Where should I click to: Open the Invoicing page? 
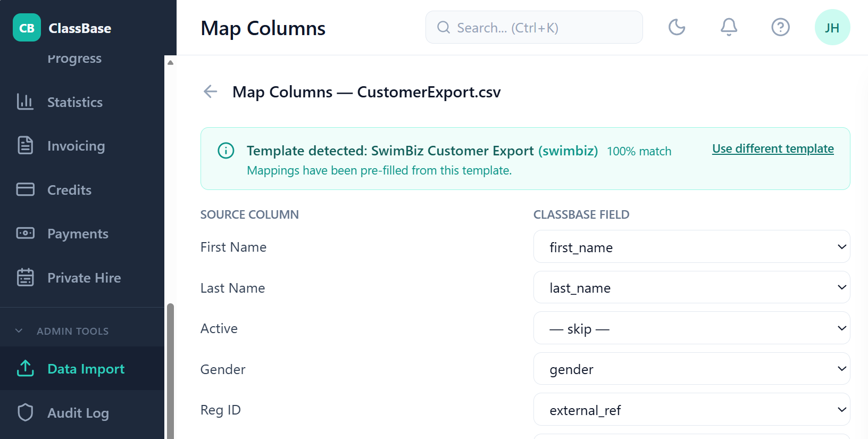(x=82, y=145)
